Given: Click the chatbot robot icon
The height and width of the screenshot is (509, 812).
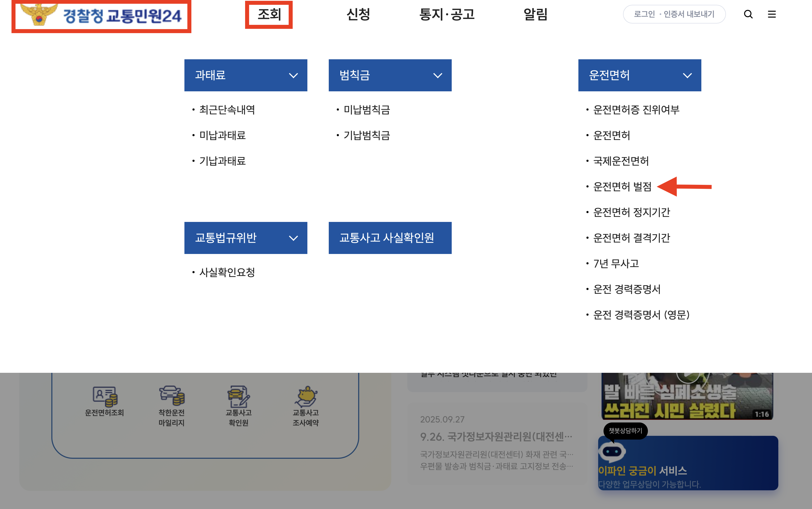Looking at the screenshot, I should [612, 451].
